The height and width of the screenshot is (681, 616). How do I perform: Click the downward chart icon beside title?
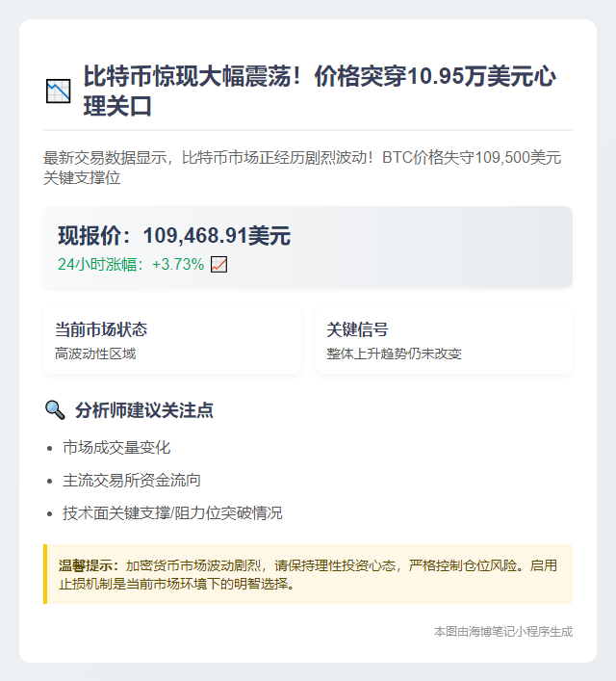click(x=58, y=92)
